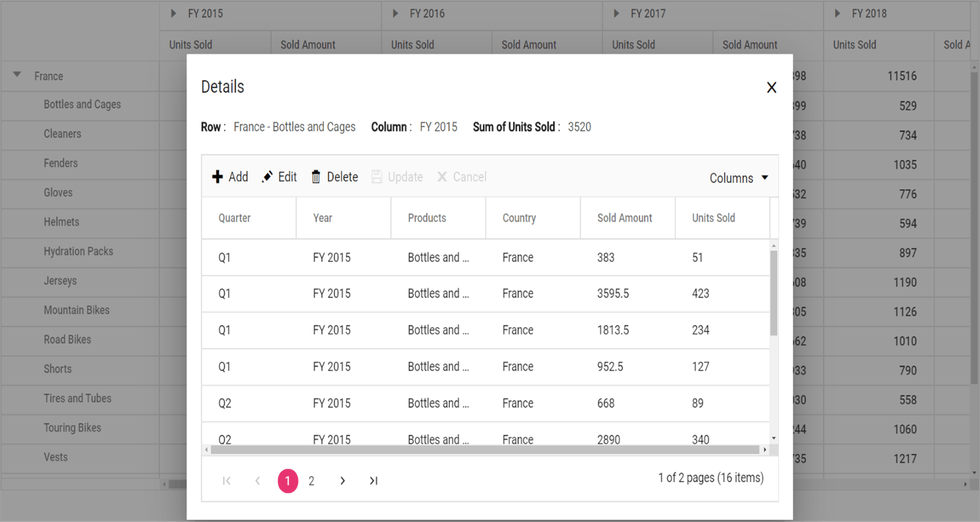Image resolution: width=980 pixels, height=522 pixels.
Task: Expand the FY 2017 column header
Action: click(617, 13)
